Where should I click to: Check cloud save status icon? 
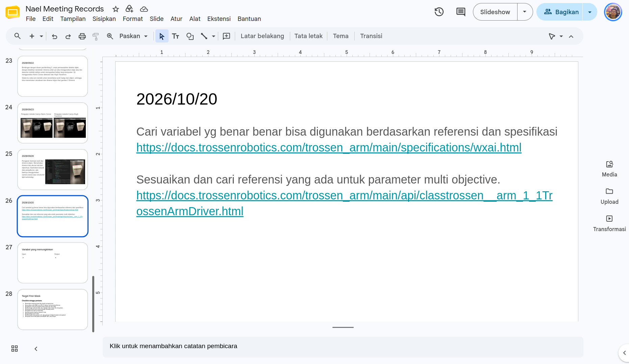point(144,9)
